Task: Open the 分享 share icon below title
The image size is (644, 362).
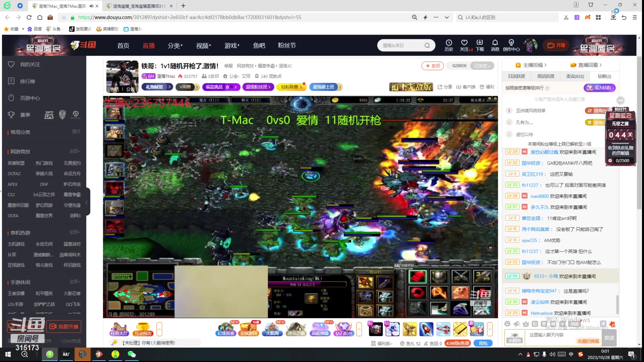Action: pos(445,87)
